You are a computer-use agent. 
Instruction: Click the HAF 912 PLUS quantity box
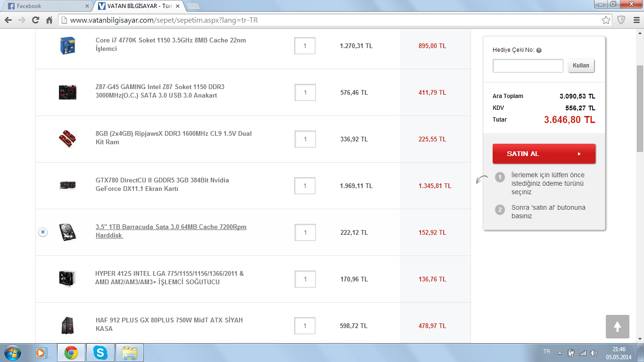point(305,326)
